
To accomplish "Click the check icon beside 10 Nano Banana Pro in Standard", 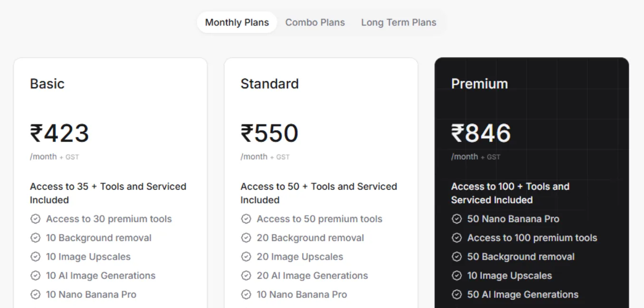I will coord(246,295).
